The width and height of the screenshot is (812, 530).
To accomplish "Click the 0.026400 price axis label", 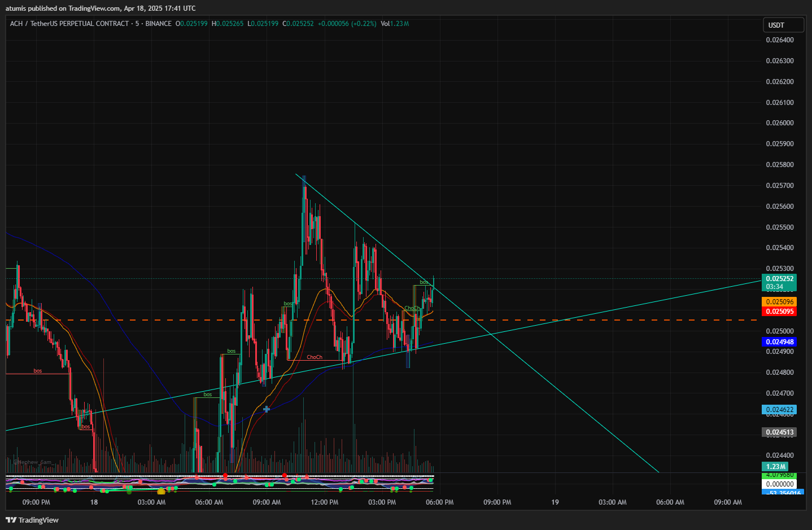I will coord(779,40).
